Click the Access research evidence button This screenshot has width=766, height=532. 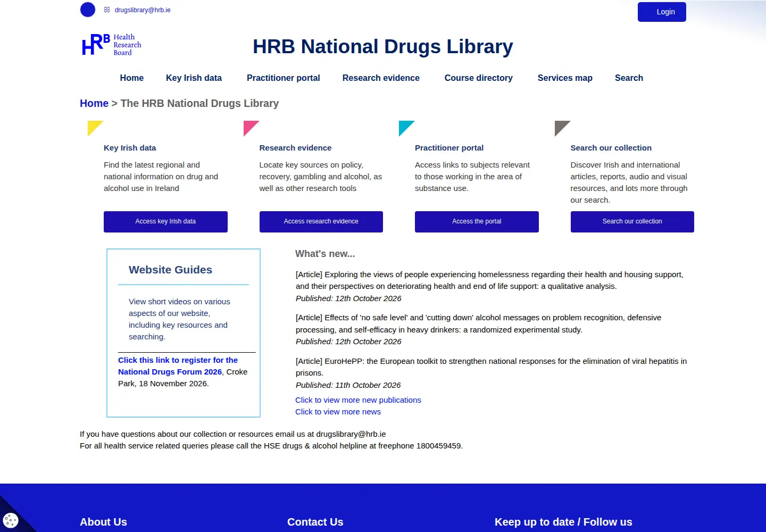[x=321, y=221]
